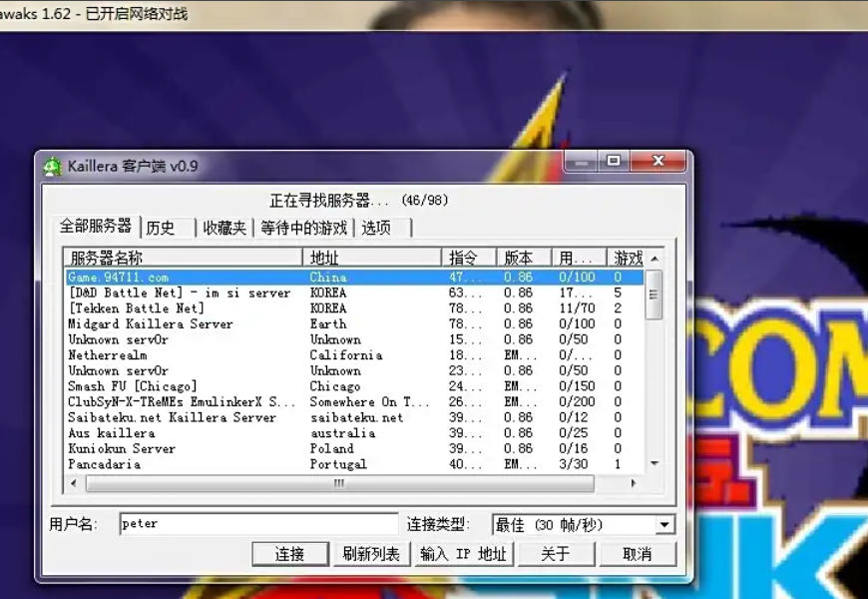The width and height of the screenshot is (868, 599).
Task: Click the server list scrollbar down arrow
Action: [653, 462]
